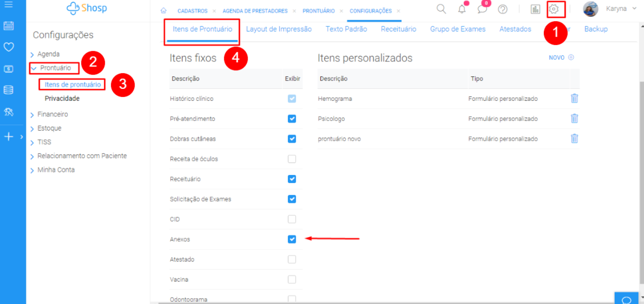This screenshot has width=644, height=304.
Task: Click the home icon in breadcrumb tabs
Action: coord(163,11)
